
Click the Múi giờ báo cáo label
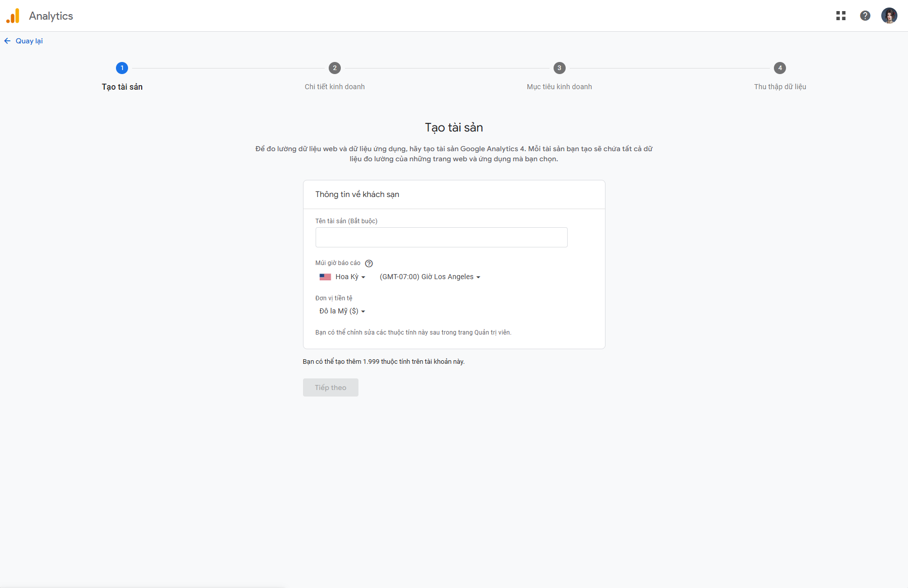[338, 263]
